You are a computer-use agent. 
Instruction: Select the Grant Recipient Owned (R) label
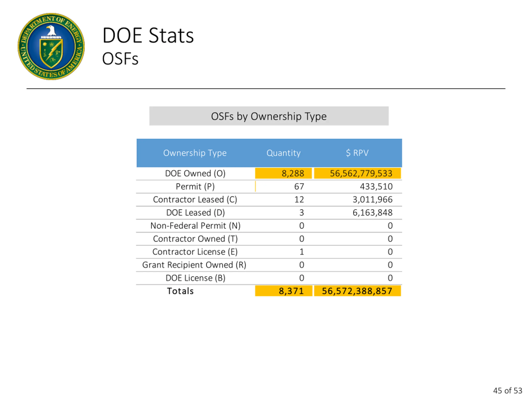[194, 265]
